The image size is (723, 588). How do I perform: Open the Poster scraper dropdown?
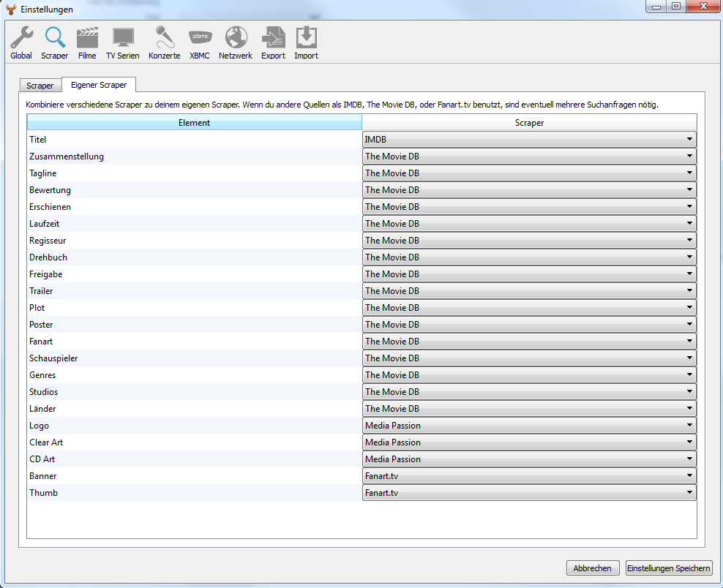click(x=529, y=325)
